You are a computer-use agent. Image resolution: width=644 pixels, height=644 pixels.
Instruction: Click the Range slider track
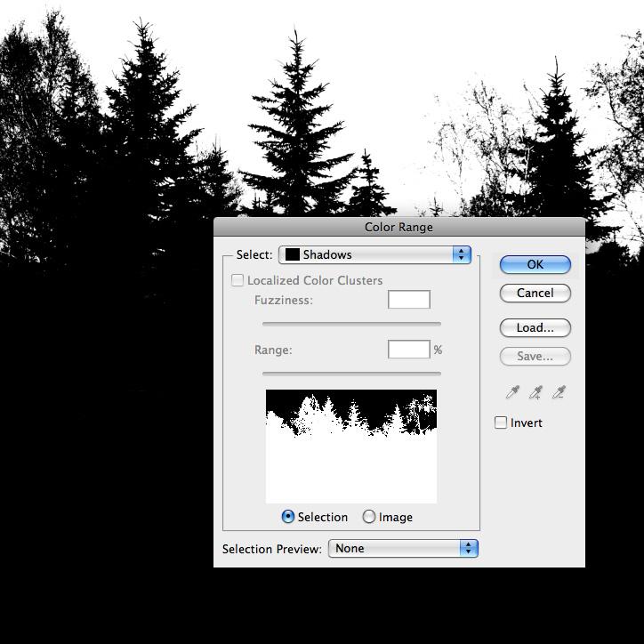[x=351, y=374]
